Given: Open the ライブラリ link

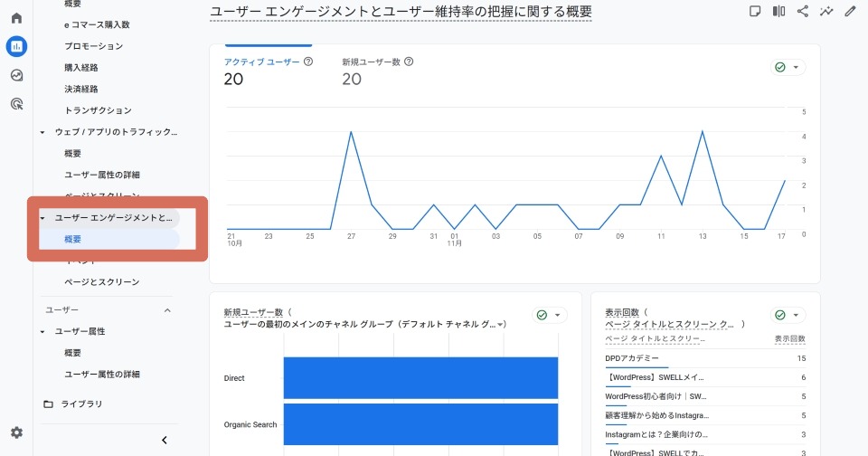Looking at the screenshot, I should (81, 404).
